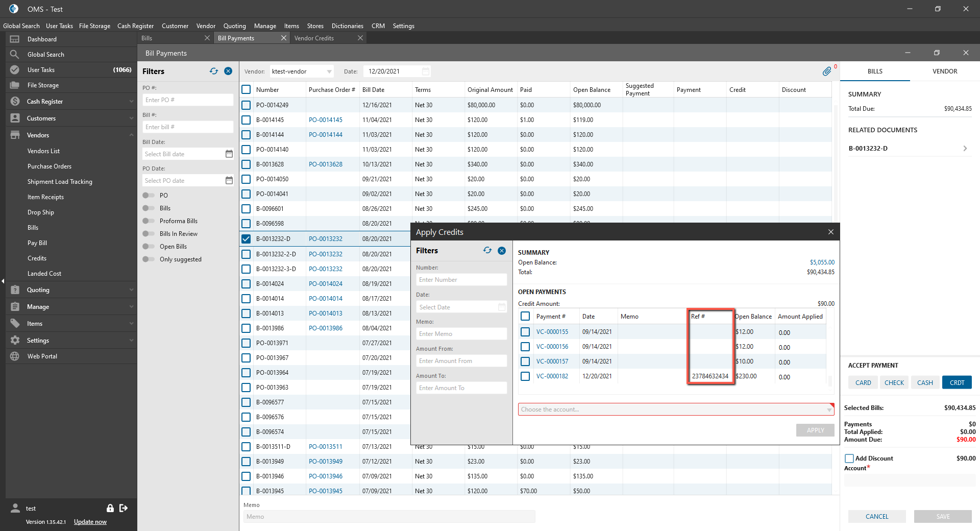Screen dimensions: 980x531
Task: Open the Dictionaries menu
Action: (x=347, y=26)
